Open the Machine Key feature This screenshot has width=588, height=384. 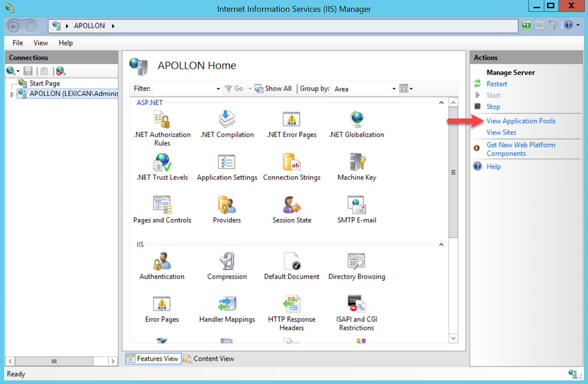[357, 163]
